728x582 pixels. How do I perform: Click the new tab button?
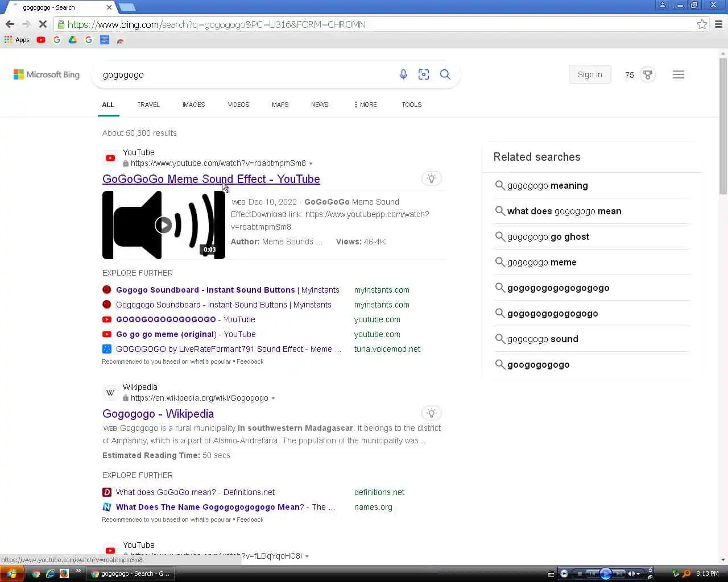[x=127, y=7]
